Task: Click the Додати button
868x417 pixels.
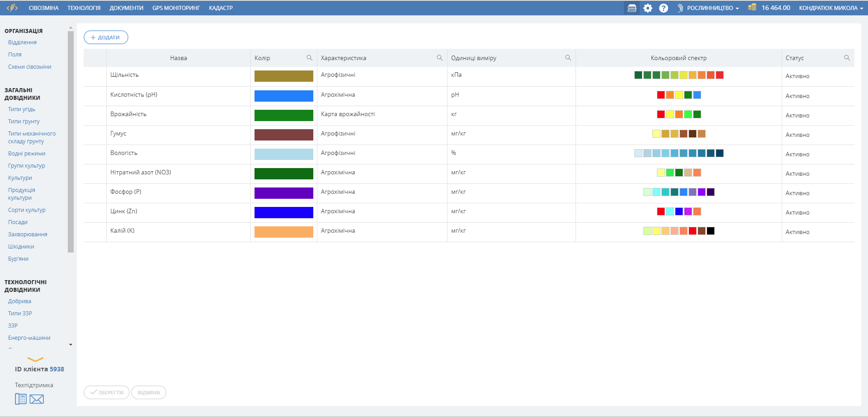Action: click(x=106, y=37)
